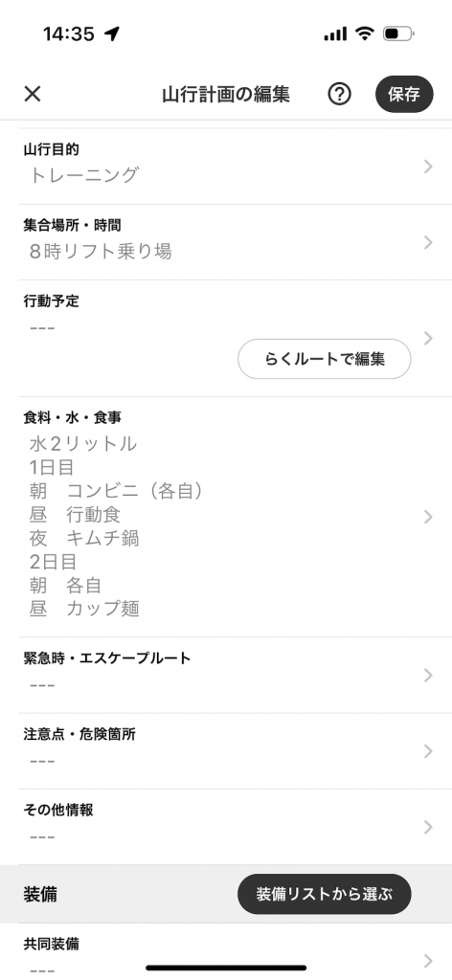Close the plan editor with X icon
452x980 pixels.
point(32,95)
